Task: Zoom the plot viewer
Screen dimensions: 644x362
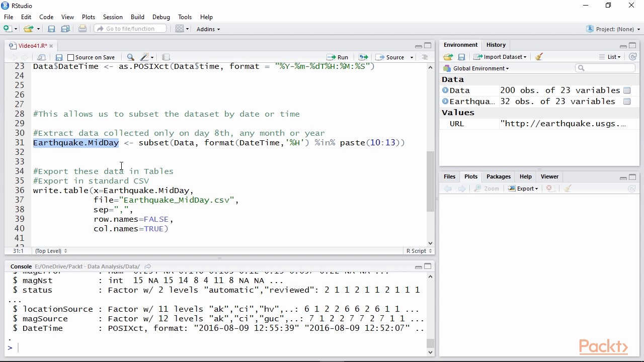Action: pos(487,189)
